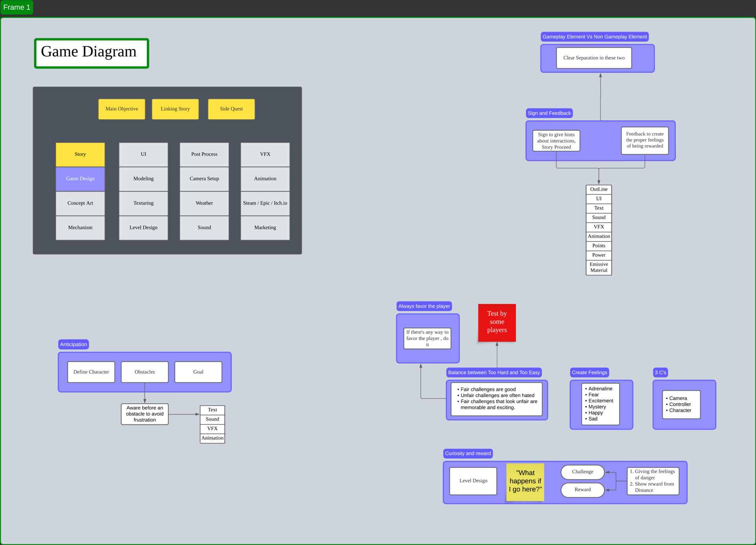Click the Frame 1 label tab
This screenshot has height=545, width=756.
(17, 7)
